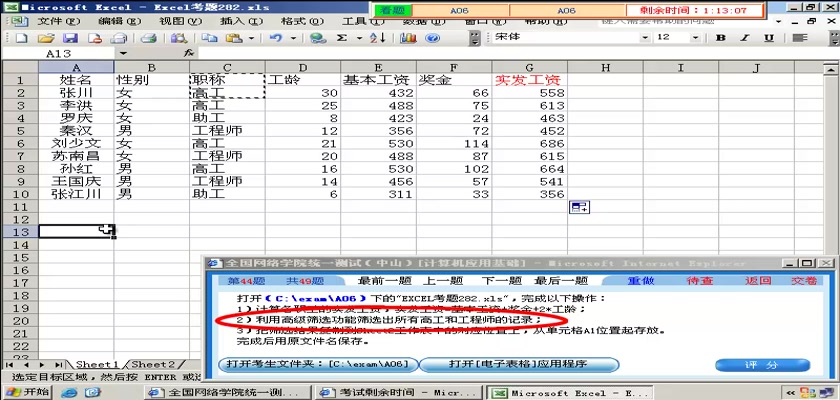Click the green 看题 button

(393, 10)
